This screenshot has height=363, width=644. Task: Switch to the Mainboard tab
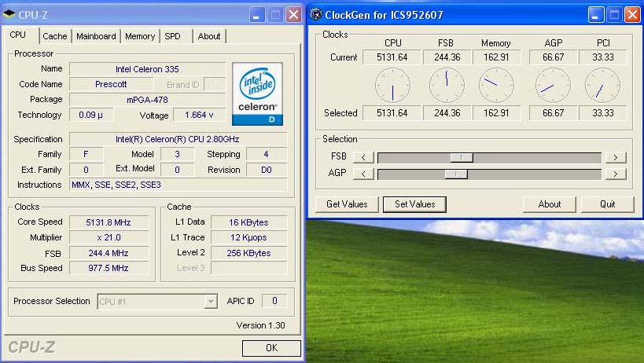(96, 36)
